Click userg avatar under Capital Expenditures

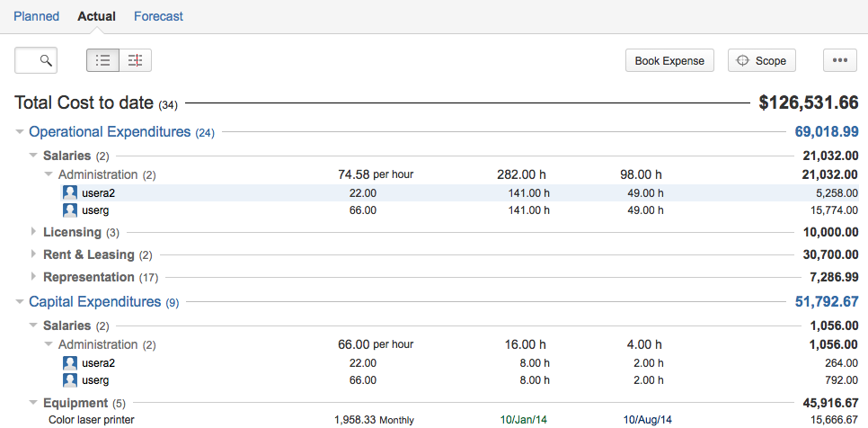(69, 381)
